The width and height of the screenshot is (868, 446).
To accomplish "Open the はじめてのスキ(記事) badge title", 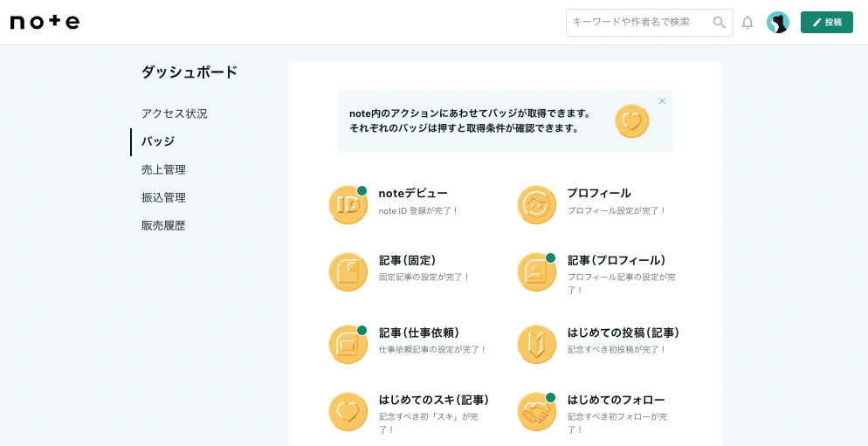I will [433, 400].
